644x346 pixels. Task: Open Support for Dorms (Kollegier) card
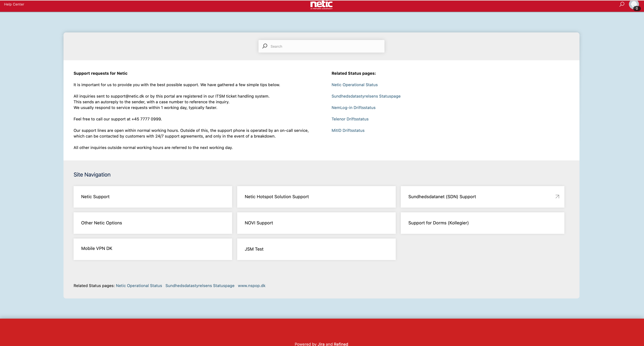pyautogui.click(x=482, y=223)
